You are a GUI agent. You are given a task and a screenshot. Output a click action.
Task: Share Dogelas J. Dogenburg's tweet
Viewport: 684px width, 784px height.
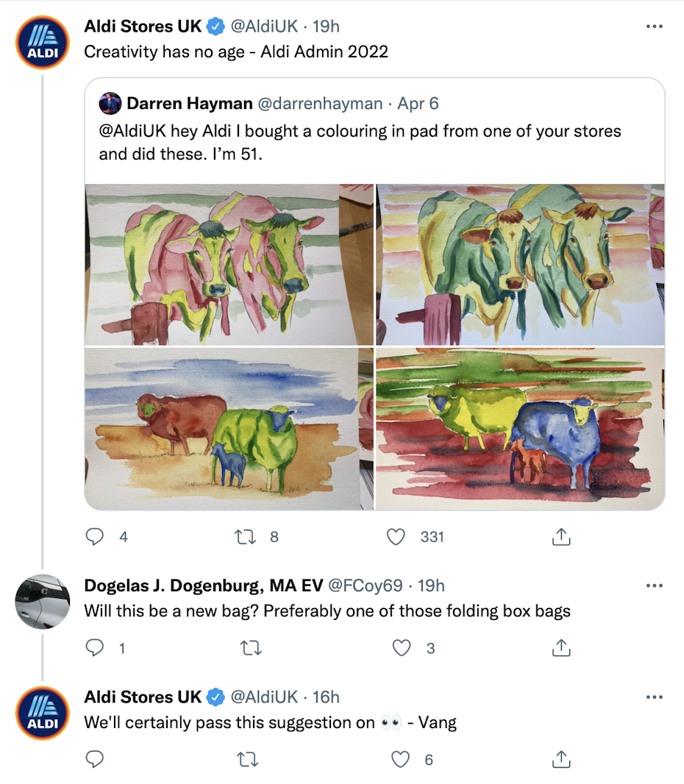pos(561,648)
